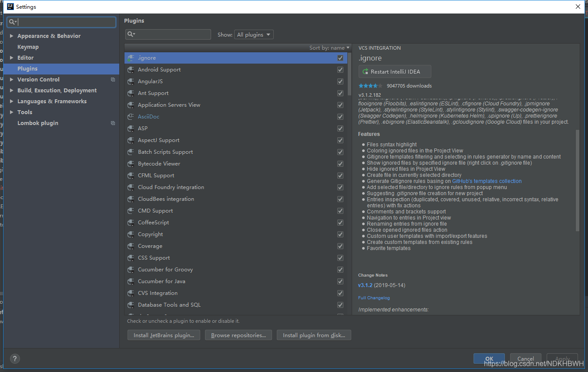Click the ASP plugin icon
This screenshot has height=372, width=588.
tap(130, 129)
